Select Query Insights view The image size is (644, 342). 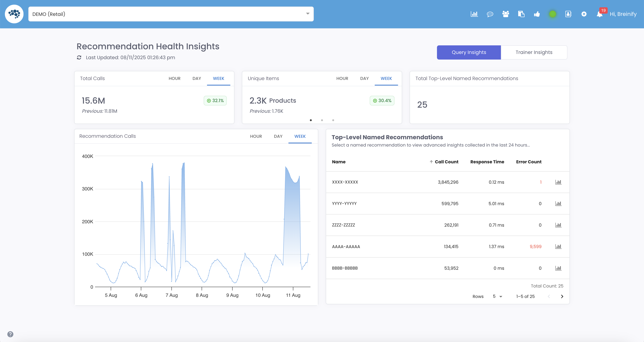469,52
